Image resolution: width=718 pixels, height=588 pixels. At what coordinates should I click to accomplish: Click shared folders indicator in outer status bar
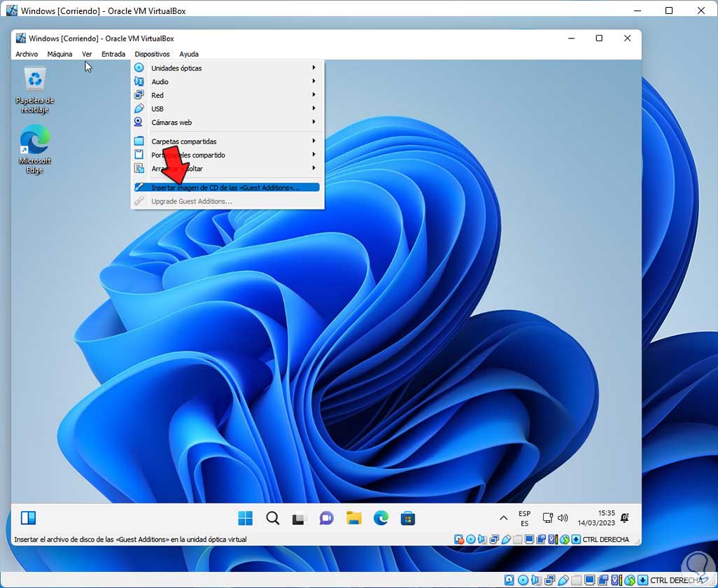click(x=576, y=580)
